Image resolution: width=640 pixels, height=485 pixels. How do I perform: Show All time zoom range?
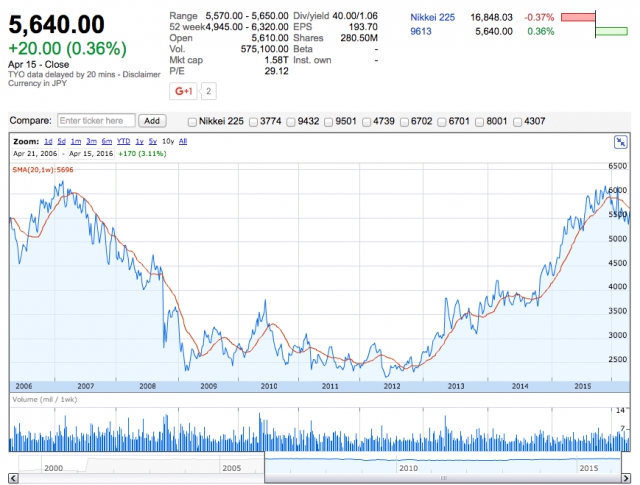pos(183,141)
